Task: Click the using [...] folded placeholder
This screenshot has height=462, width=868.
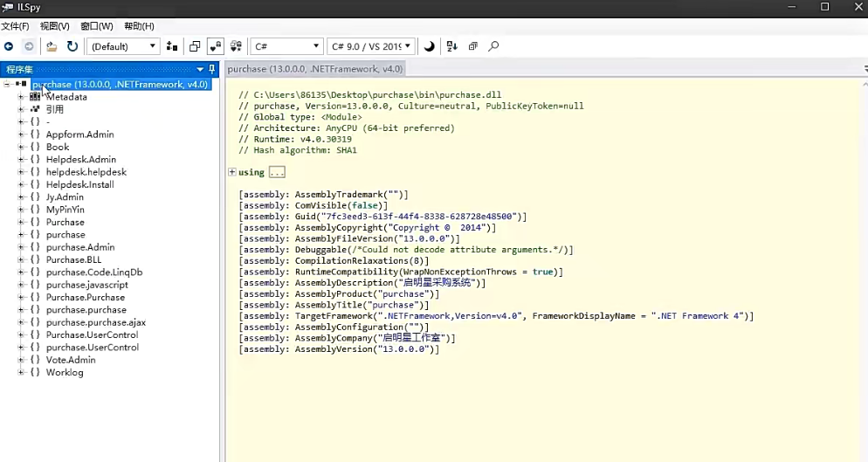Action: coord(277,172)
